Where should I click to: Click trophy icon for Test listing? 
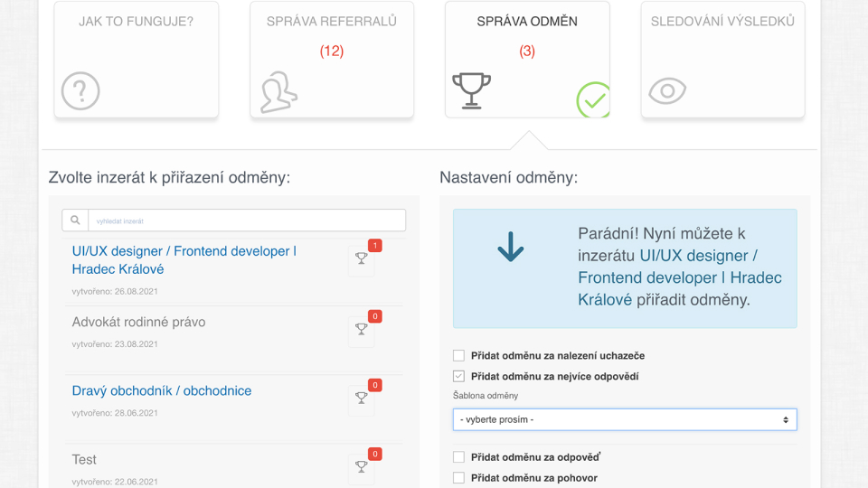click(361, 467)
